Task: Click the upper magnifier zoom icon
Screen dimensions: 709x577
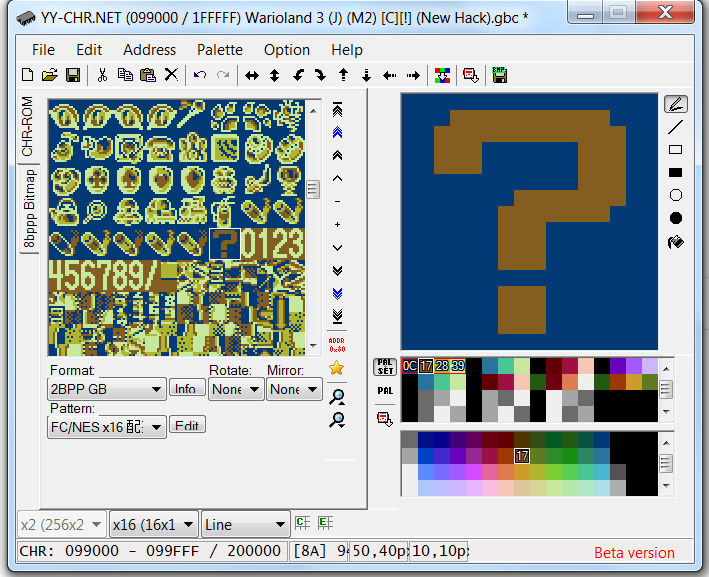Action: click(337, 397)
